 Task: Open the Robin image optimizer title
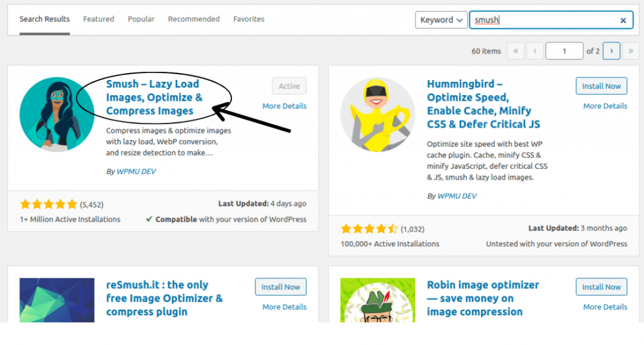pyautogui.click(x=482, y=298)
